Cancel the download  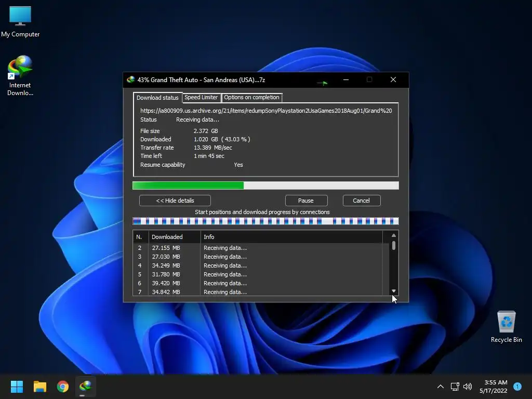[x=362, y=201]
